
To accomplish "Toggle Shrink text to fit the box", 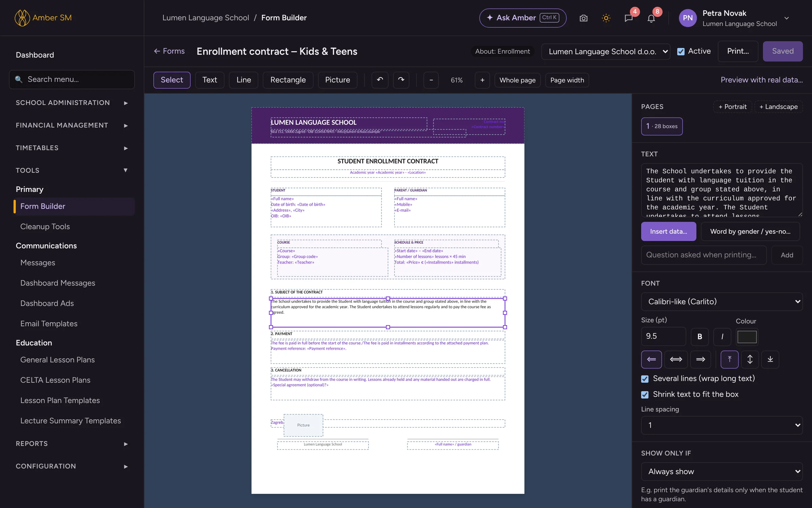I will click(645, 395).
